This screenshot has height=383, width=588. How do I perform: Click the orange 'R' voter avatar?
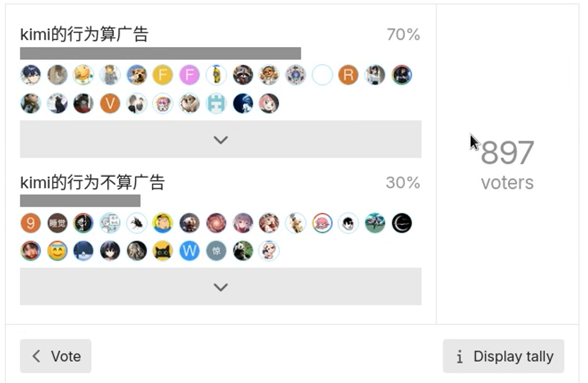click(348, 75)
